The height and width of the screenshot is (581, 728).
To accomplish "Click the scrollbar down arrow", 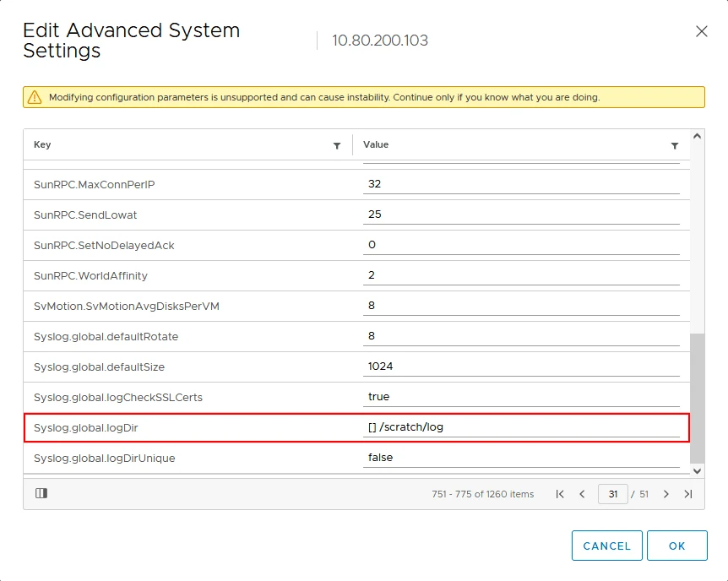I will [x=697, y=470].
